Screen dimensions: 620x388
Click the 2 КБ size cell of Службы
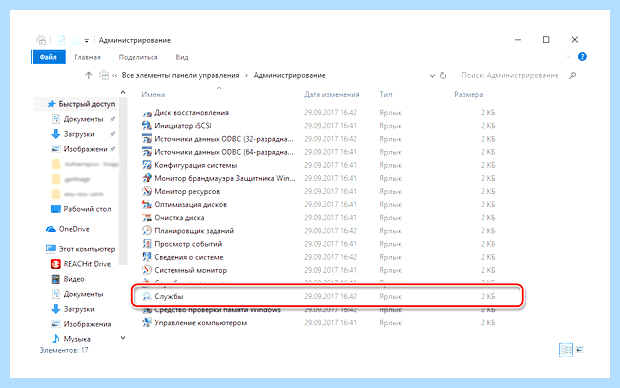click(488, 296)
